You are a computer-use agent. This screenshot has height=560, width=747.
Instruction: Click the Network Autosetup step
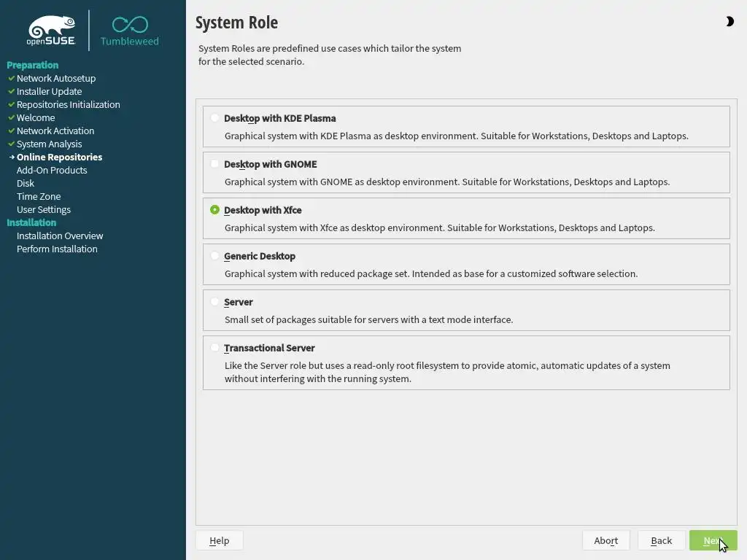coord(56,78)
